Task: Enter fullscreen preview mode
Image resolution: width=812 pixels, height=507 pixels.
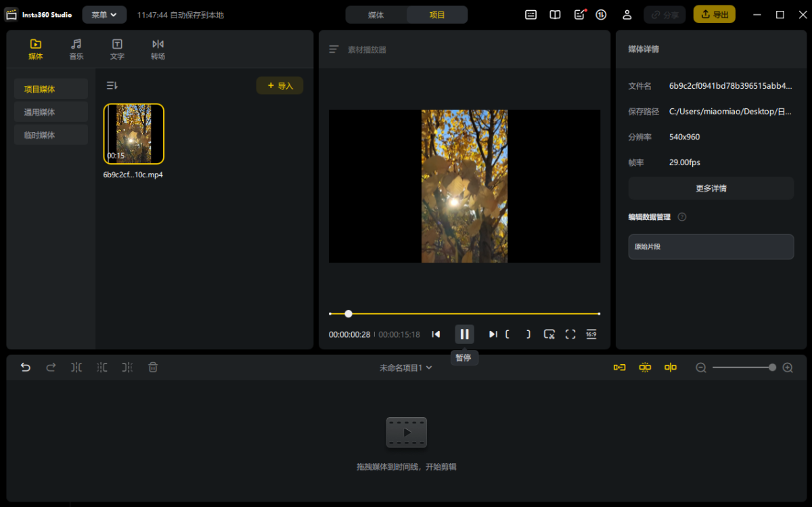Action: (570, 334)
